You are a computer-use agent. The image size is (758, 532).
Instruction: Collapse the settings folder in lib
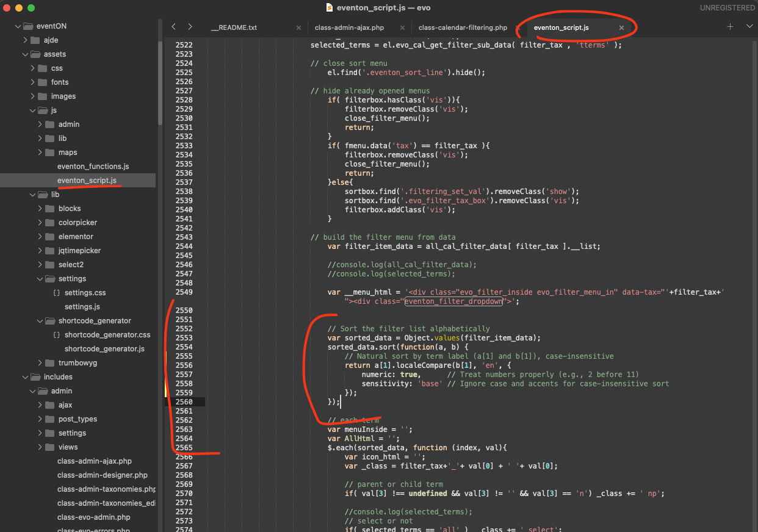40,279
